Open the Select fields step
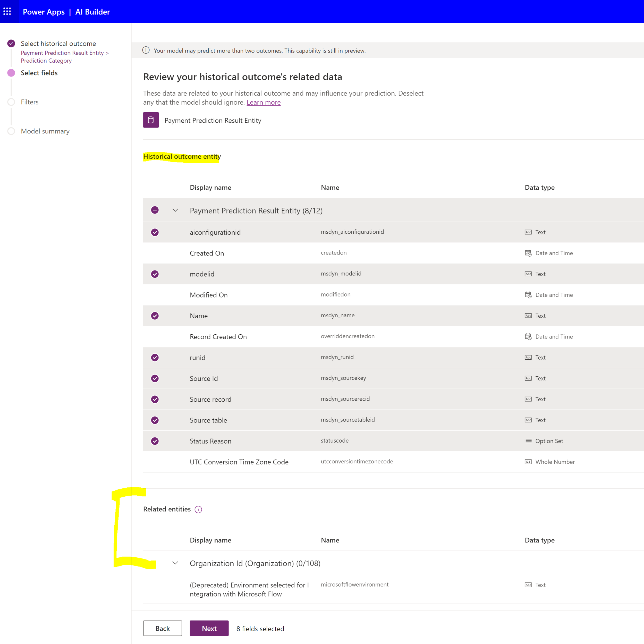 [39, 73]
